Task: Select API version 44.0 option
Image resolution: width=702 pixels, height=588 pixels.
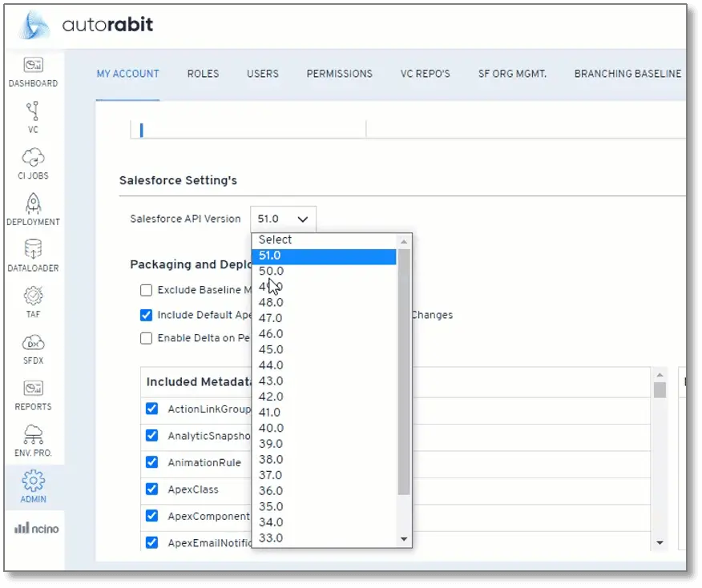Action: 324,365
